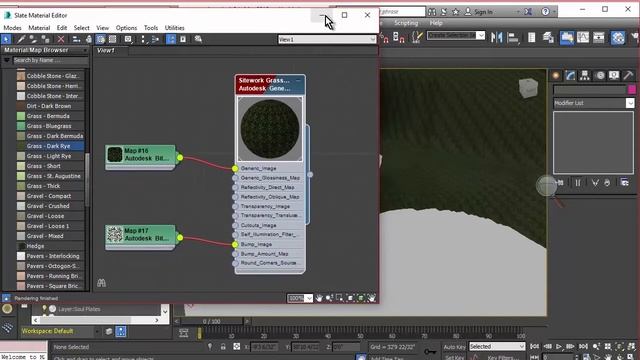Open the help dropdown arrow in title bar
Viewport: 640px width, 360px height.
pyautogui.click(x=554, y=12)
